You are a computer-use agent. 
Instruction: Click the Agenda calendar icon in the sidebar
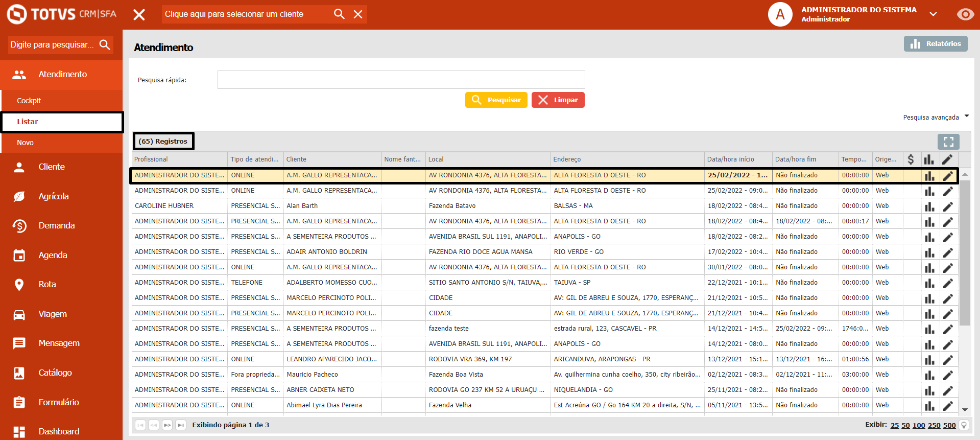pyautogui.click(x=19, y=255)
